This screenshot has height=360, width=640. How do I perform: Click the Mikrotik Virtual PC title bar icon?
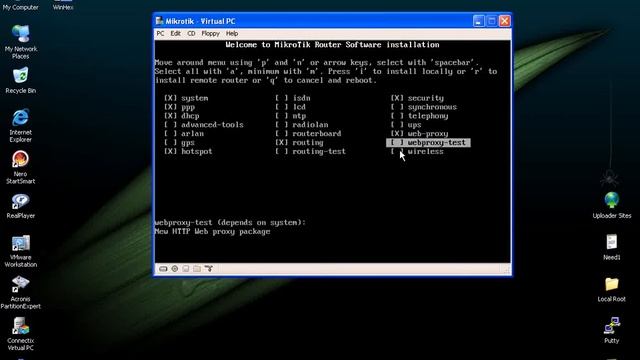click(x=160, y=21)
